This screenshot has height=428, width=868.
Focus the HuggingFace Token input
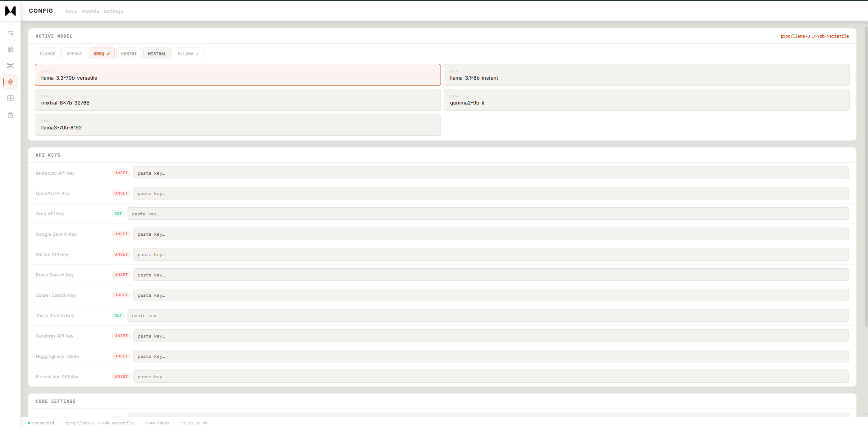click(491, 357)
